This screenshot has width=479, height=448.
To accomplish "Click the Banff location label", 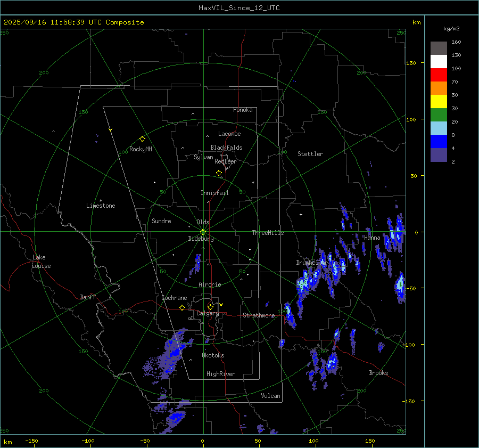I will click(x=88, y=297).
